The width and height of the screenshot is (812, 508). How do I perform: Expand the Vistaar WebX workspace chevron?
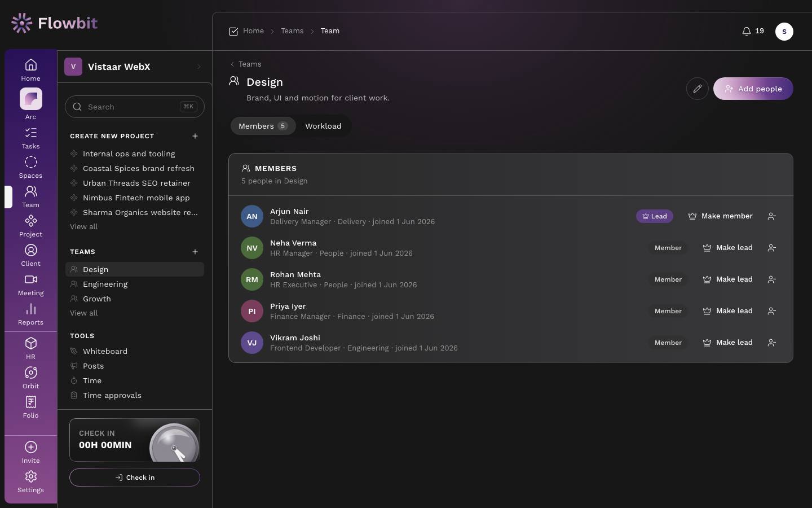(199, 67)
